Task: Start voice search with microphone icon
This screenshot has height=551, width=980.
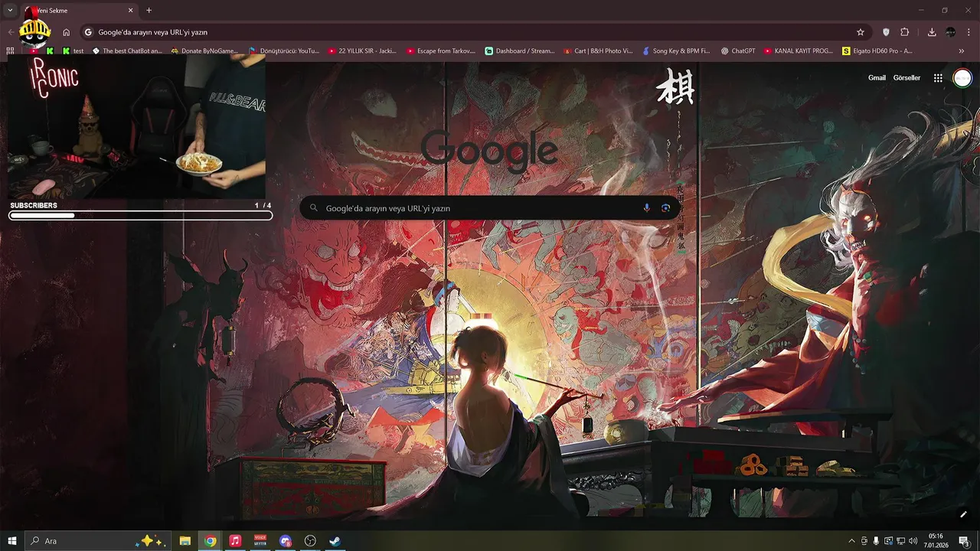Action: pyautogui.click(x=647, y=208)
